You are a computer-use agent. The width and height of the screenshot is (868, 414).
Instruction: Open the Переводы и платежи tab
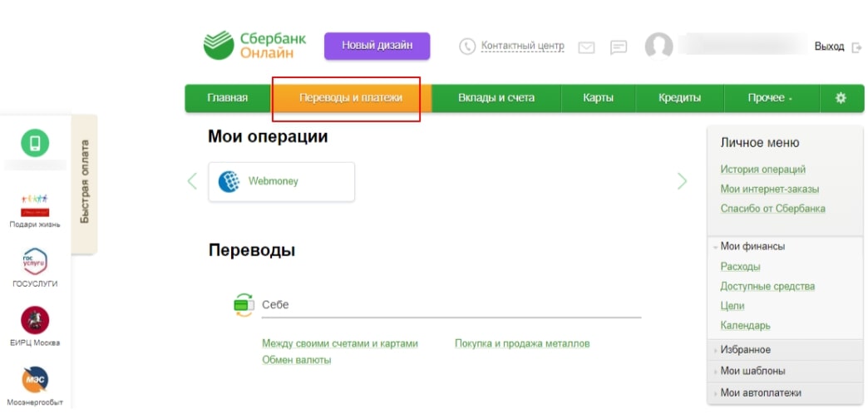351,98
